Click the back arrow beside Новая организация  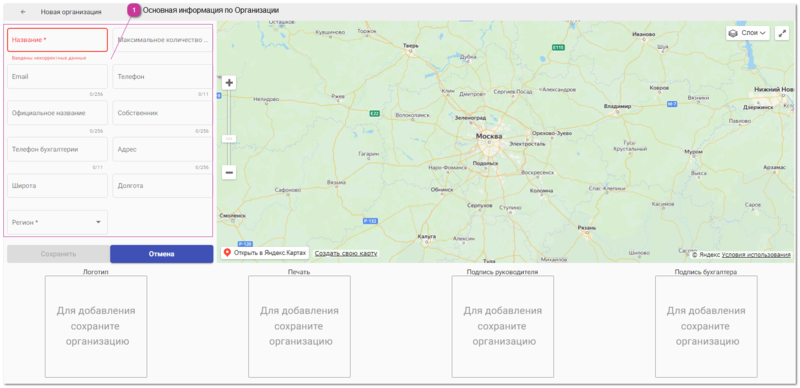(23, 11)
